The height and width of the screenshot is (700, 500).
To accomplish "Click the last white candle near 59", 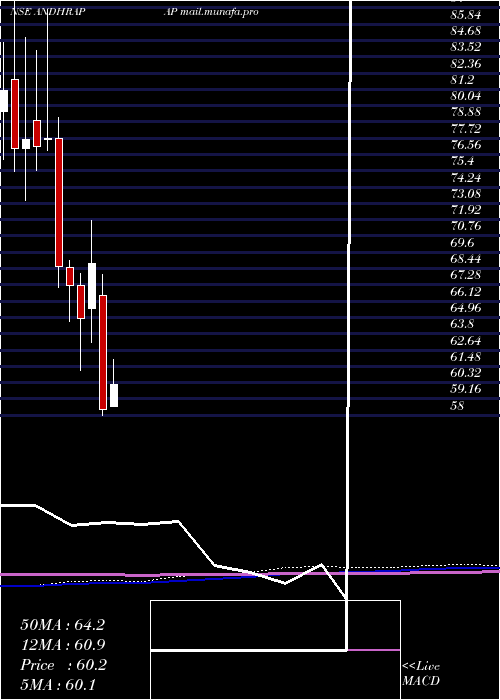I will point(114,395).
